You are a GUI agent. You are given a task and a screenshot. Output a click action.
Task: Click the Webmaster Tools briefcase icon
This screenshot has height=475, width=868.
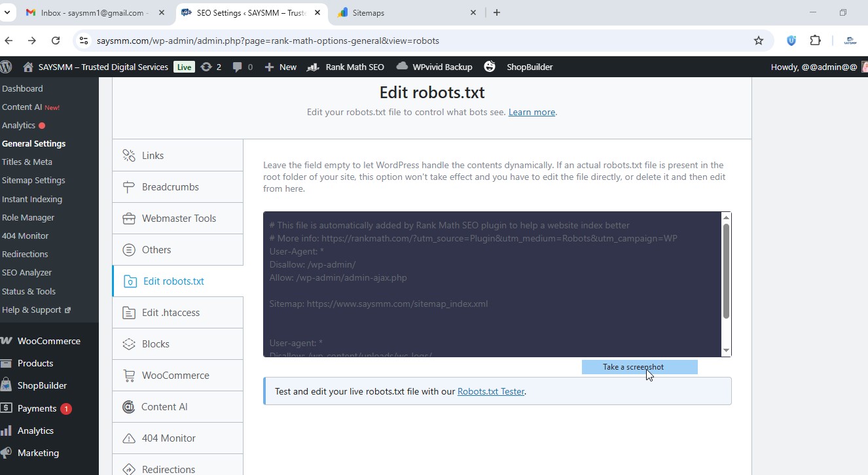129,219
